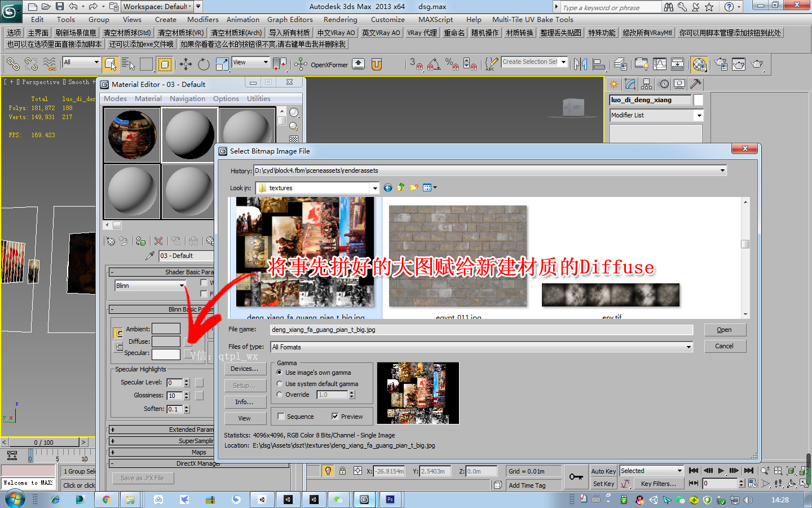Uncheck the Preview checkbox
The image size is (812, 508).
(335, 417)
